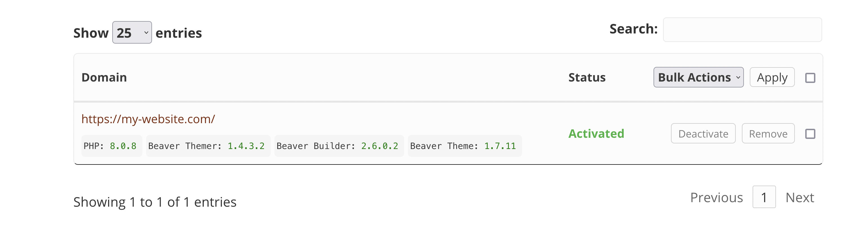Click the PHP 8.0.8 version badge
The height and width of the screenshot is (230, 868).
pos(111,145)
